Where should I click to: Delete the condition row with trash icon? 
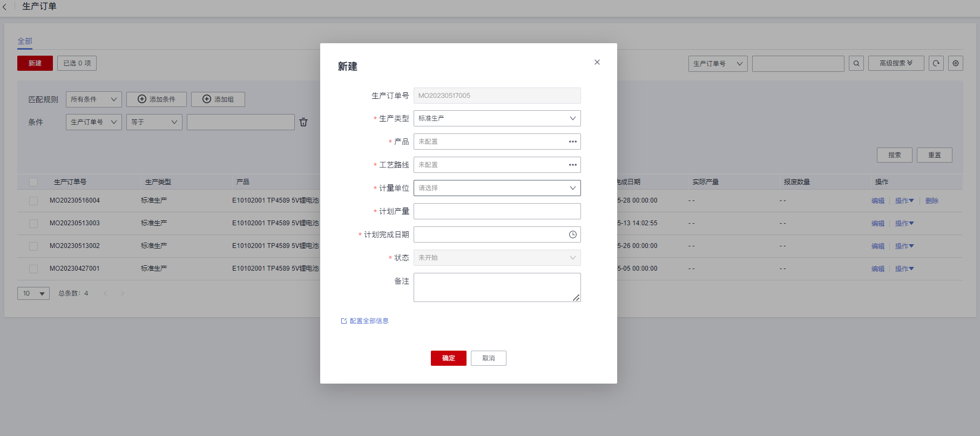[x=303, y=122]
